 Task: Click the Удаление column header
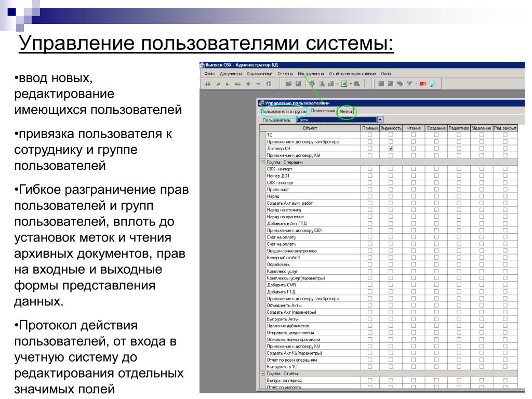(482, 128)
